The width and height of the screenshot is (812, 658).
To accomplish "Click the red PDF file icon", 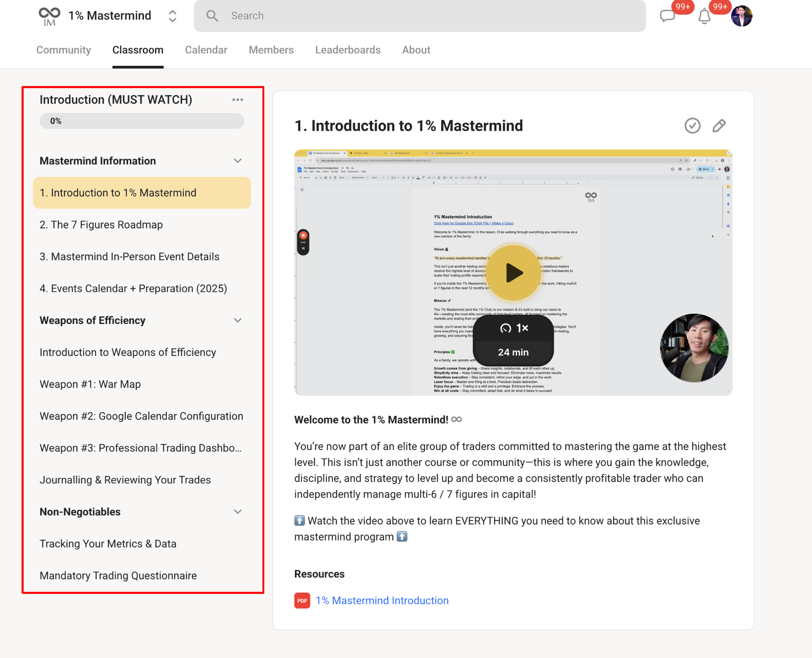I will coord(302,601).
